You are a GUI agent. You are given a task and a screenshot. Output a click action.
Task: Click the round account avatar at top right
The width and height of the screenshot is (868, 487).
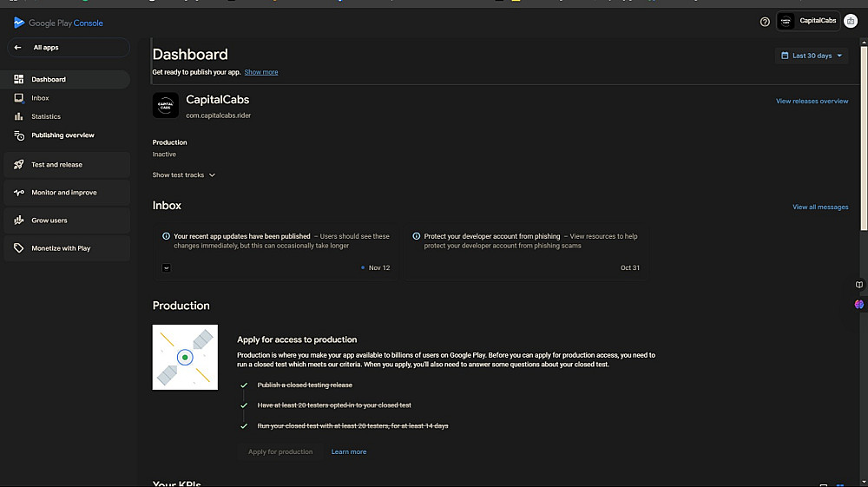point(850,22)
